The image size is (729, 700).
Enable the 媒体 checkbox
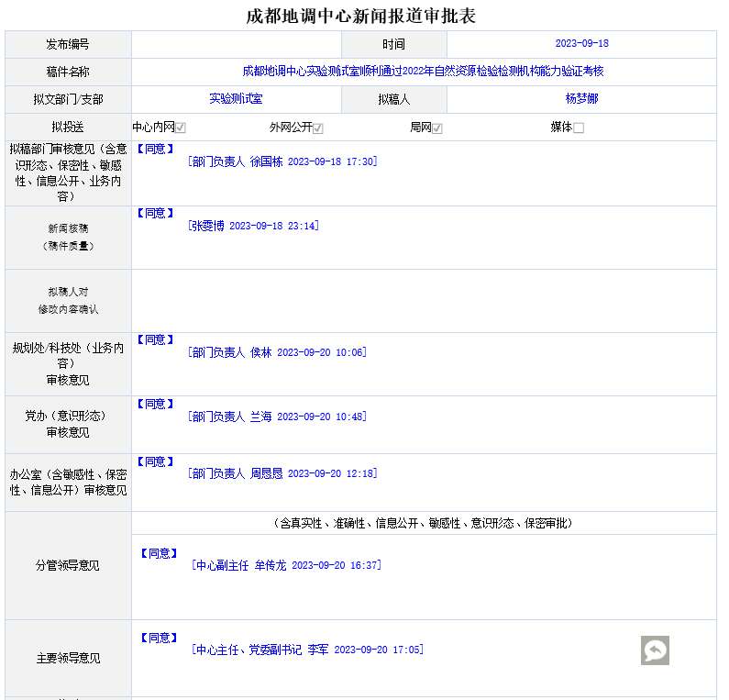578,128
